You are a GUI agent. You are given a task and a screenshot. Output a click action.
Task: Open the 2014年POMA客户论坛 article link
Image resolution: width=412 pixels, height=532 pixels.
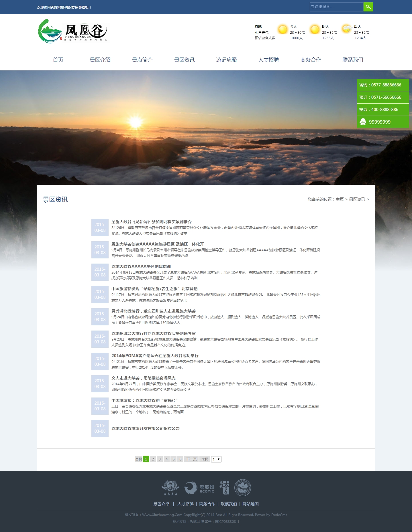tap(155, 356)
